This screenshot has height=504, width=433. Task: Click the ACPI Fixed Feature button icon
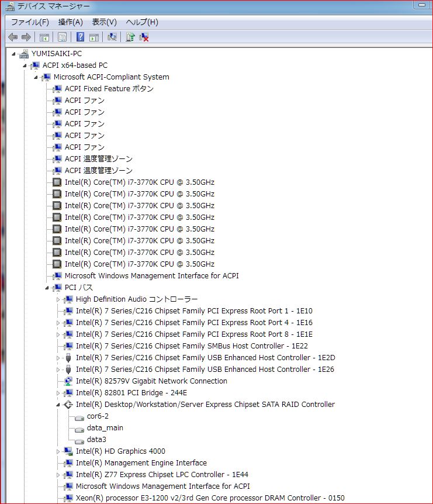(x=57, y=89)
